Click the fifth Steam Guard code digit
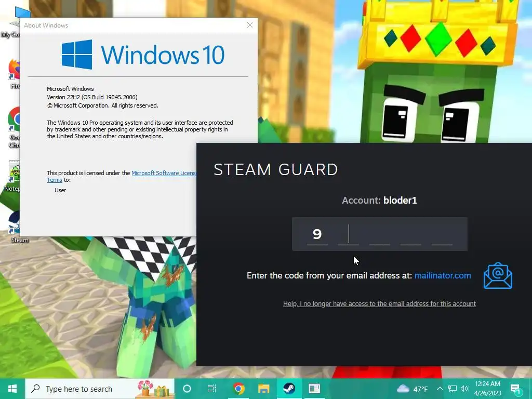Screen dimensions: 532x399 (x=442, y=234)
